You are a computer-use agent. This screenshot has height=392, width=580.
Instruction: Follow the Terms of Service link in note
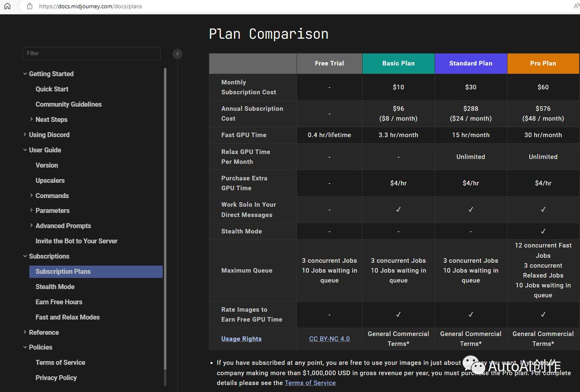pos(310,383)
